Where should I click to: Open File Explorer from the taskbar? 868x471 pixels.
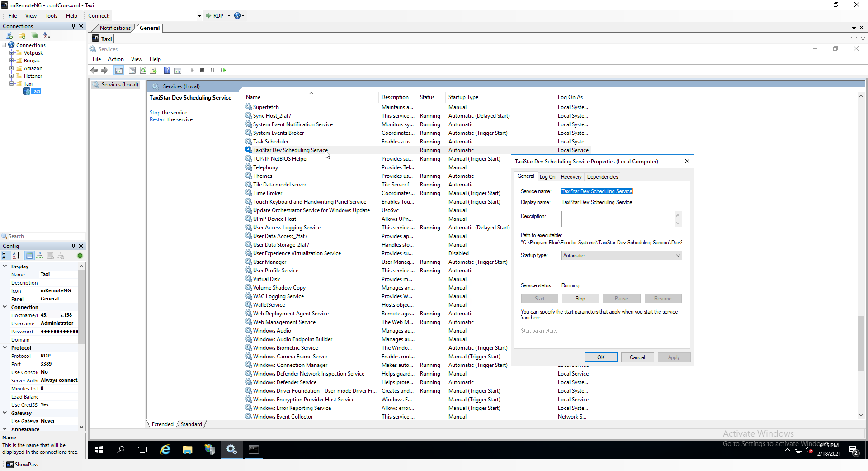(187, 449)
